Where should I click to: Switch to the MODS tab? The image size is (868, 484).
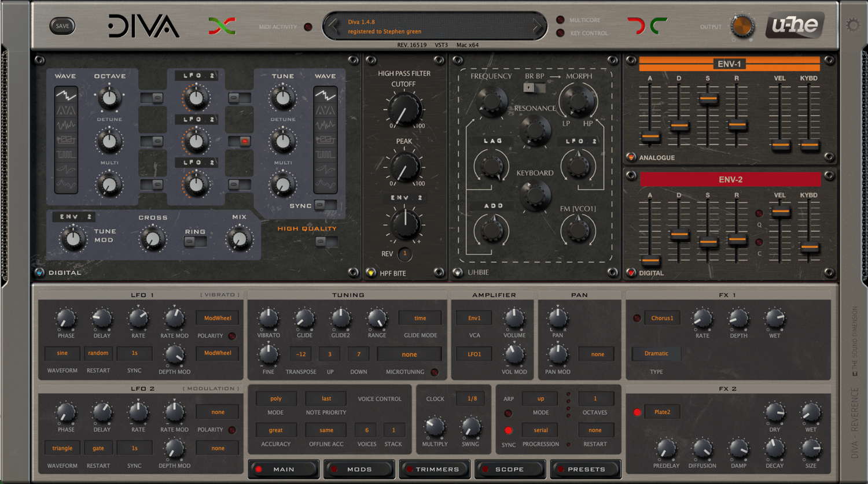359,469
